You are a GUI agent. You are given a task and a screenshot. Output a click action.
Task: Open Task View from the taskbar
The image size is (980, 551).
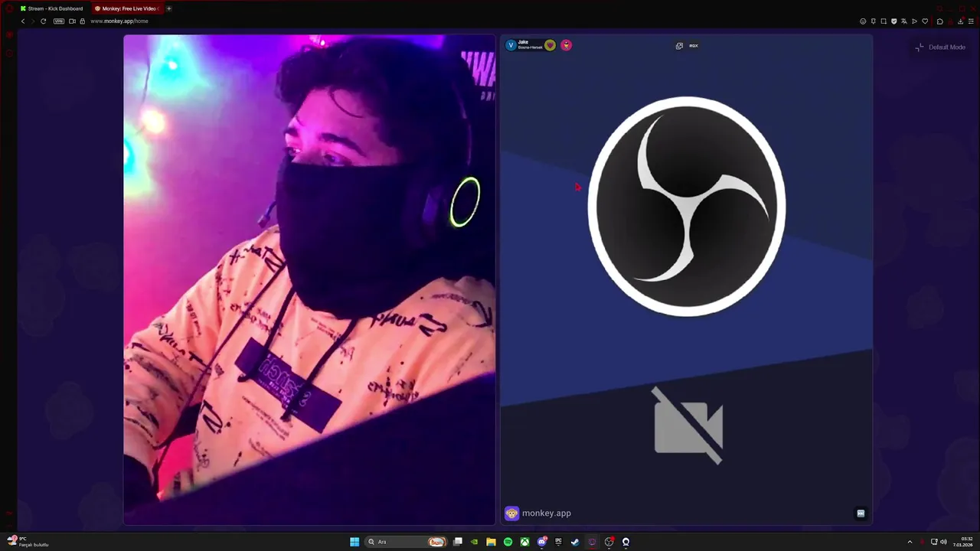point(458,542)
